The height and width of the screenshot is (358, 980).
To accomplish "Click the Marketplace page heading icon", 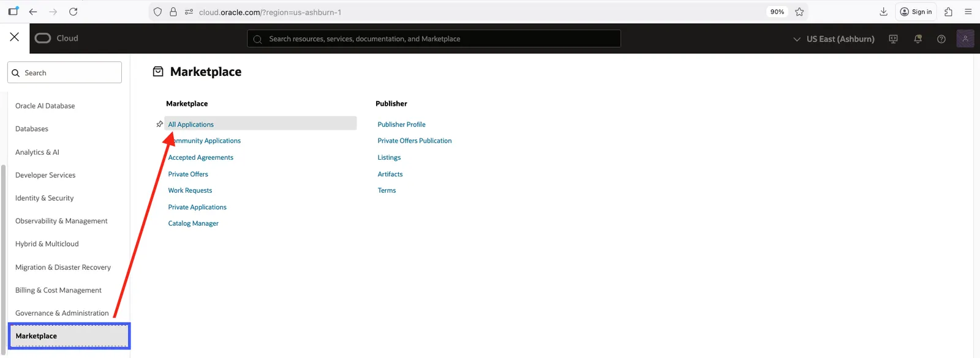I will (158, 72).
